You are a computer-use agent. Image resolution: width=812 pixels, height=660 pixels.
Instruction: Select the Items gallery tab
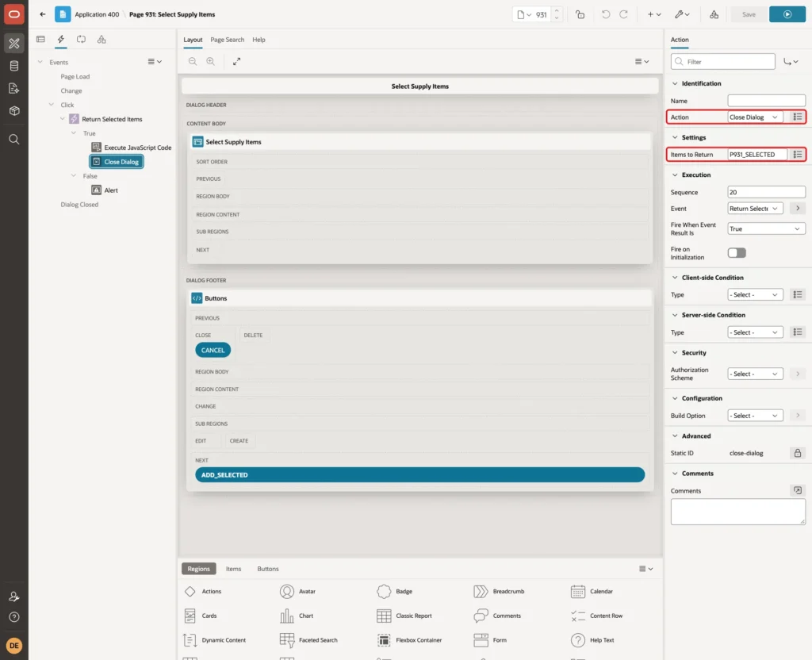pos(233,568)
